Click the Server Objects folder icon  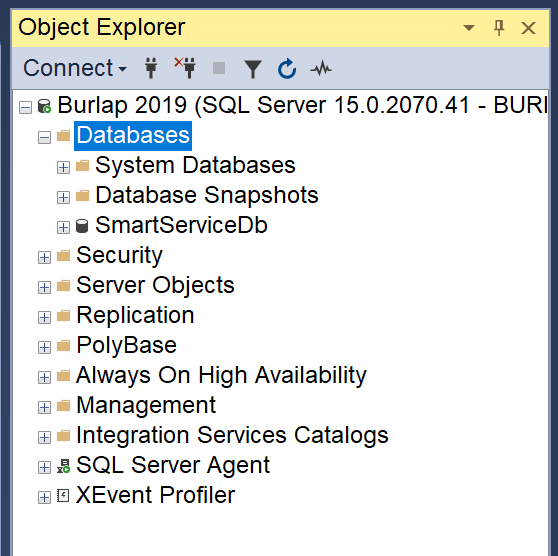(x=63, y=285)
